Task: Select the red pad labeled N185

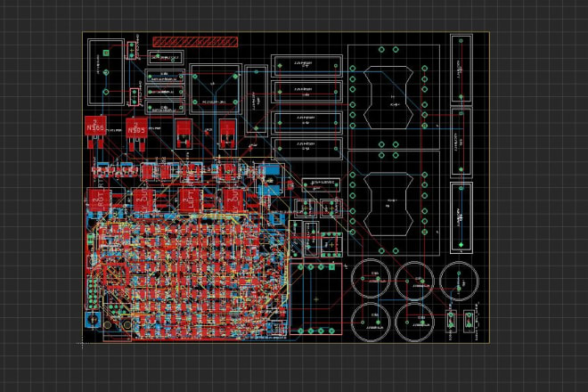Action: pyautogui.click(x=136, y=127)
